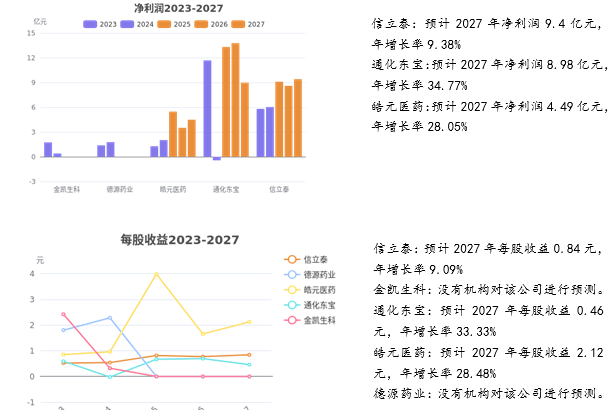Click the 每股收益2023-2027 chart title
Image resolution: width=616 pixels, height=410 pixels.
tap(180, 240)
